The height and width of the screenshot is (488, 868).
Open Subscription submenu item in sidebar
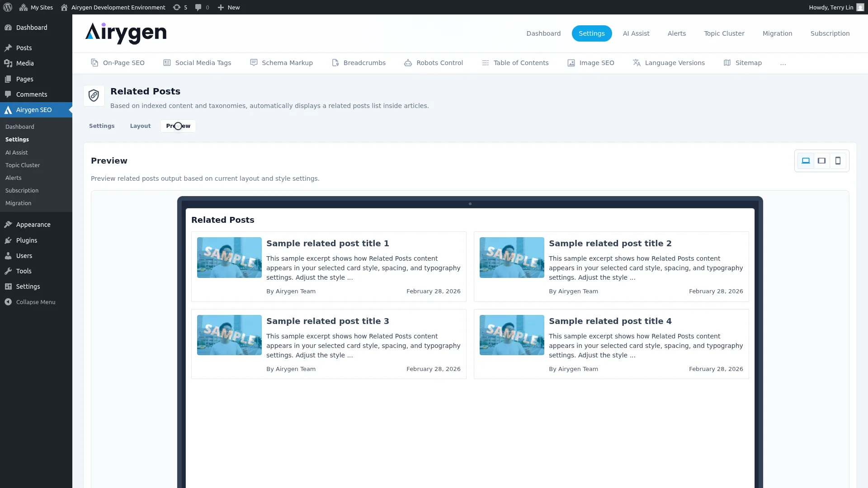click(x=22, y=191)
